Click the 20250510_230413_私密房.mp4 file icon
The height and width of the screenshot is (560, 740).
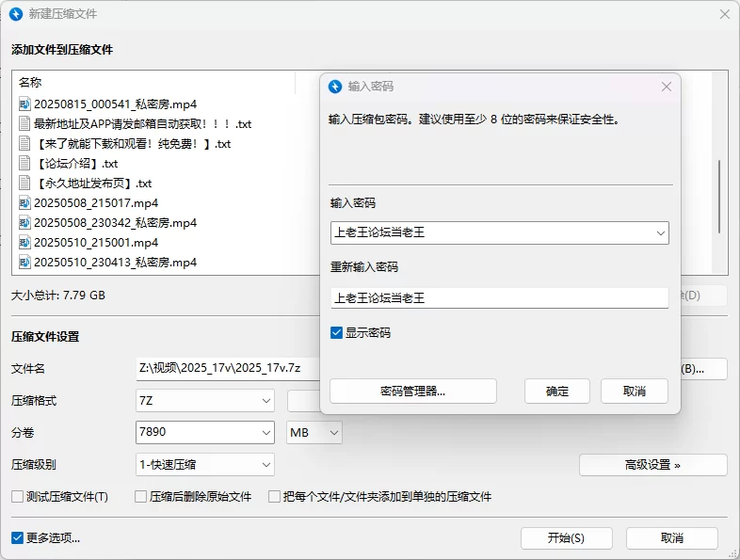point(25,263)
